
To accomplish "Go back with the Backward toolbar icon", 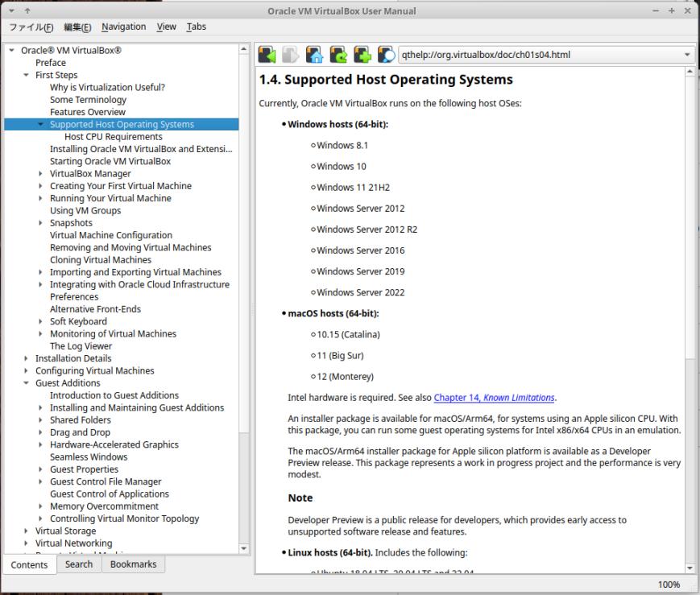I will pyautogui.click(x=267, y=55).
